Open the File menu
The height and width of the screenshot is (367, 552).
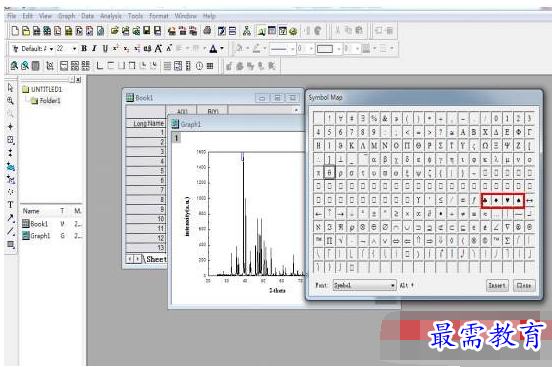12,16
